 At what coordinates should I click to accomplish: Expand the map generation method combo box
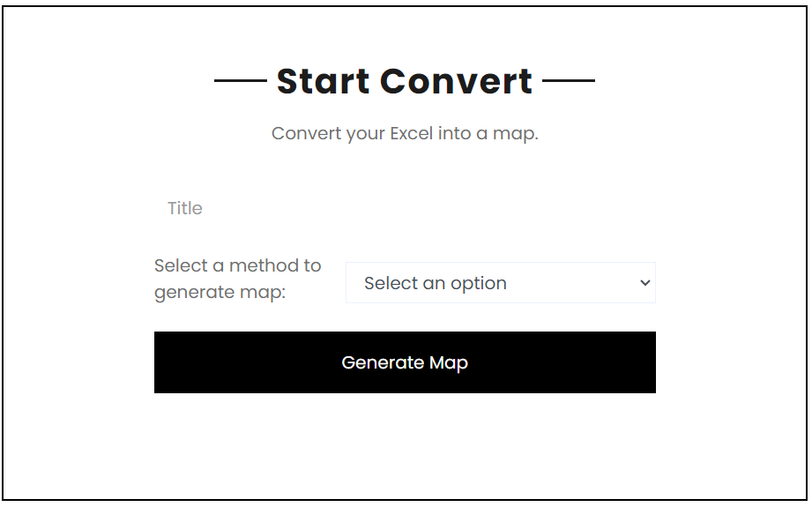[500, 283]
